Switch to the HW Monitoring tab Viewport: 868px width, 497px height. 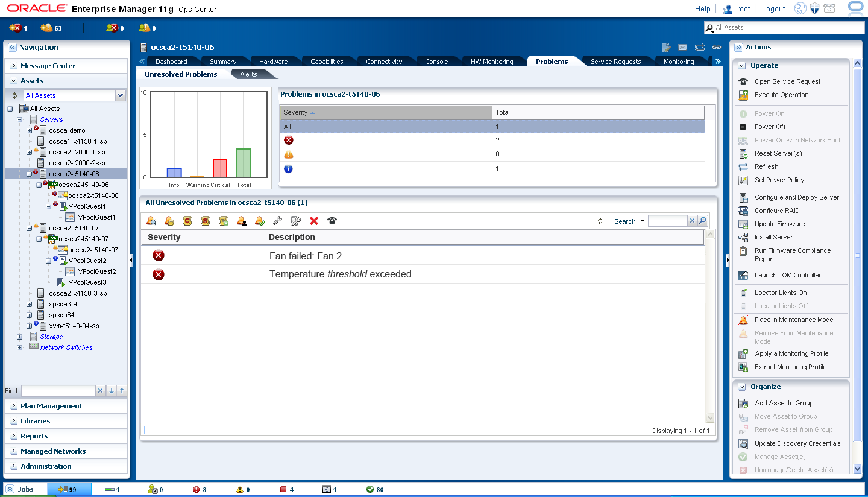click(492, 62)
